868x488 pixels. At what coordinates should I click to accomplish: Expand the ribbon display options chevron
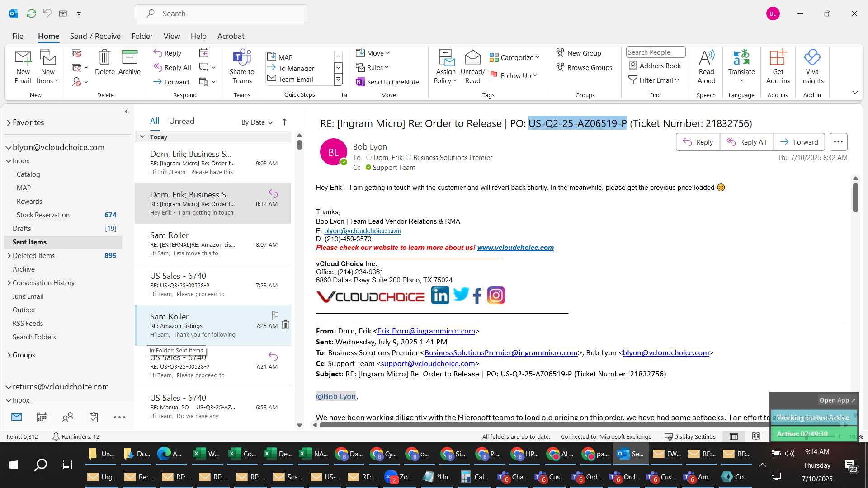tap(855, 93)
